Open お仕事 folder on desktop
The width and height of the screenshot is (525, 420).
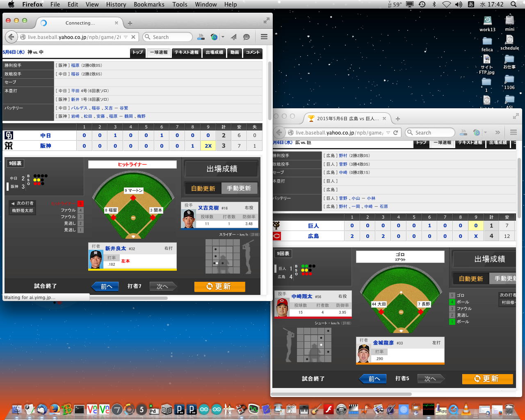point(509,59)
